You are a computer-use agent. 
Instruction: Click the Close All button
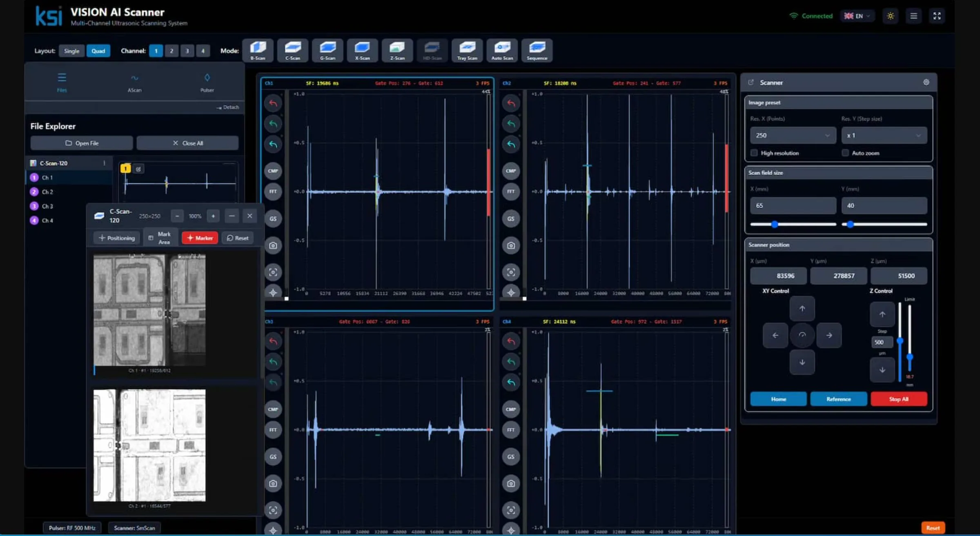click(x=187, y=143)
